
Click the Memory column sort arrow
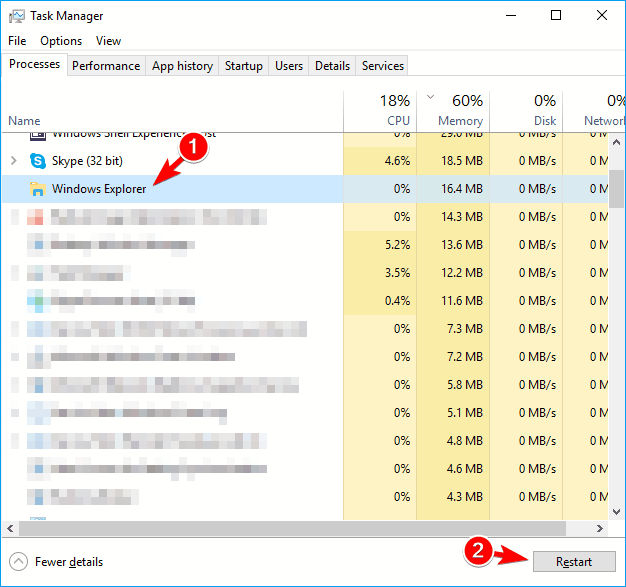pyautogui.click(x=430, y=97)
